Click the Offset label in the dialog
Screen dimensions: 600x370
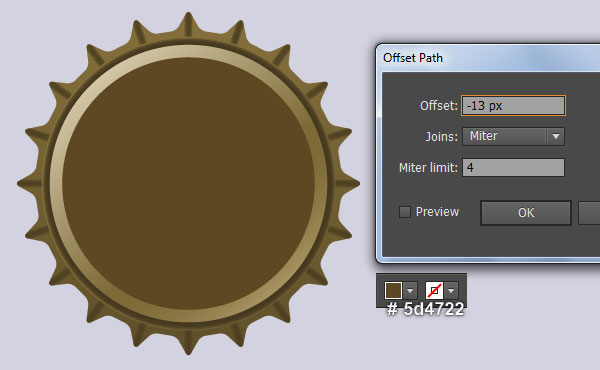pos(439,106)
